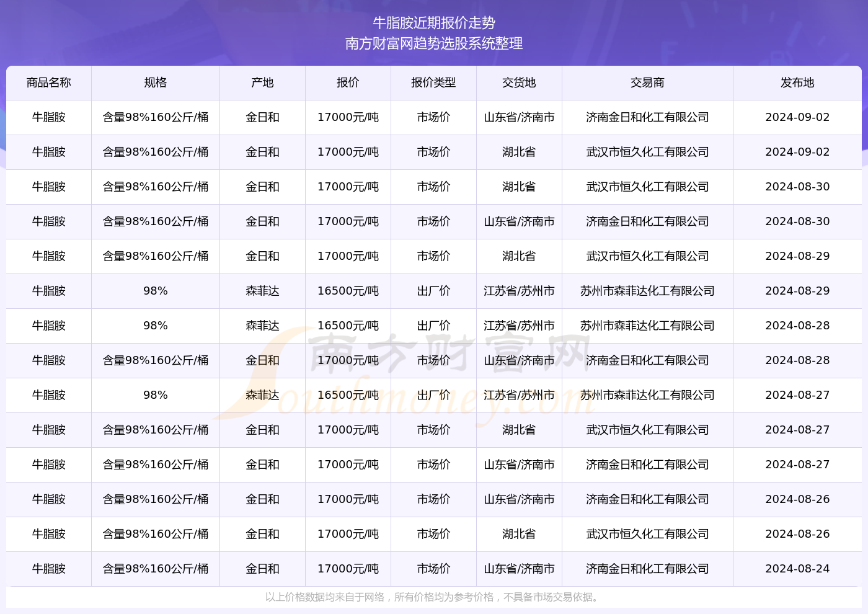This screenshot has height=614, width=868.
Task: Click 98% spec in the 2024-08-27 row
Action: pos(156,395)
